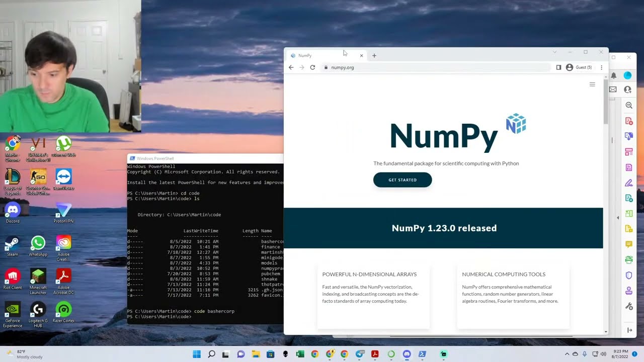Image resolution: width=644 pixels, height=362 pixels.
Task: Click 'finance' directory name in PowerShell
Action: point(271,247)
